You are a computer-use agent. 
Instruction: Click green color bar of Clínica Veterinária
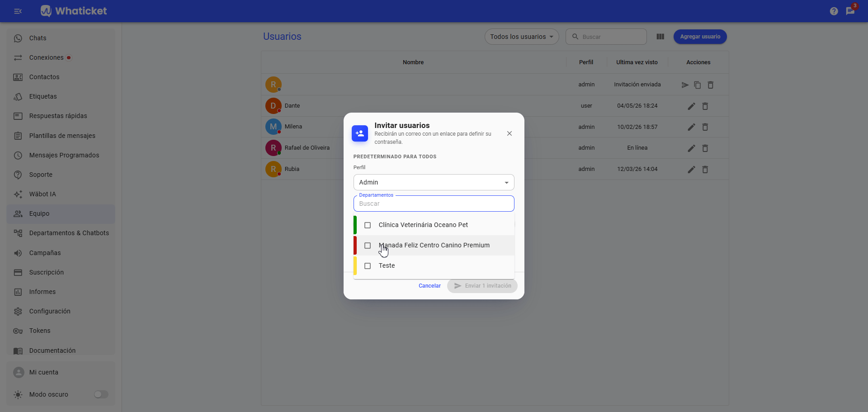click(x=355, y=225)
